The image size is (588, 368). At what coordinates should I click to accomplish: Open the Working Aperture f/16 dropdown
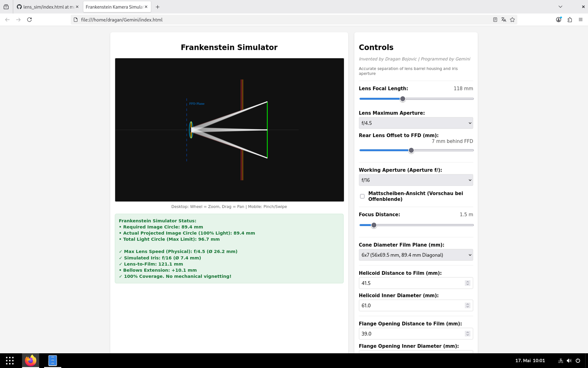coord(416,180)
